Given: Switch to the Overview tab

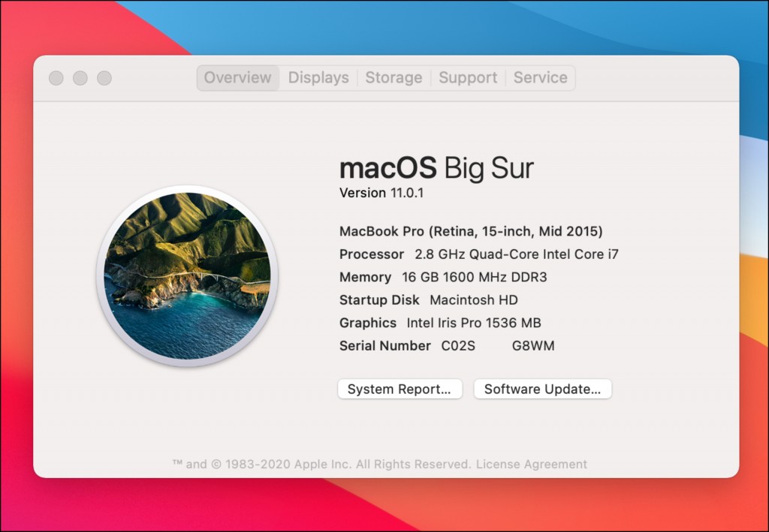Looking at the screenshot, I should click(238, 78).
